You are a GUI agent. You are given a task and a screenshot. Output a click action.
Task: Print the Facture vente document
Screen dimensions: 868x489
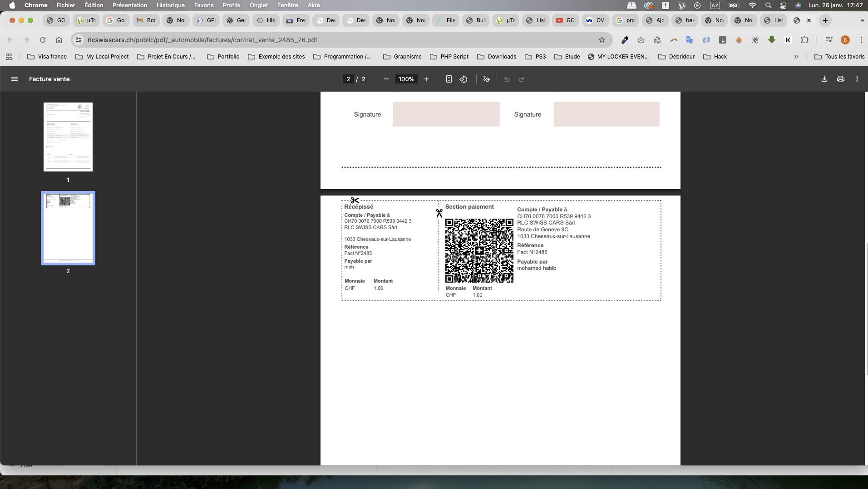pos(840,79)
